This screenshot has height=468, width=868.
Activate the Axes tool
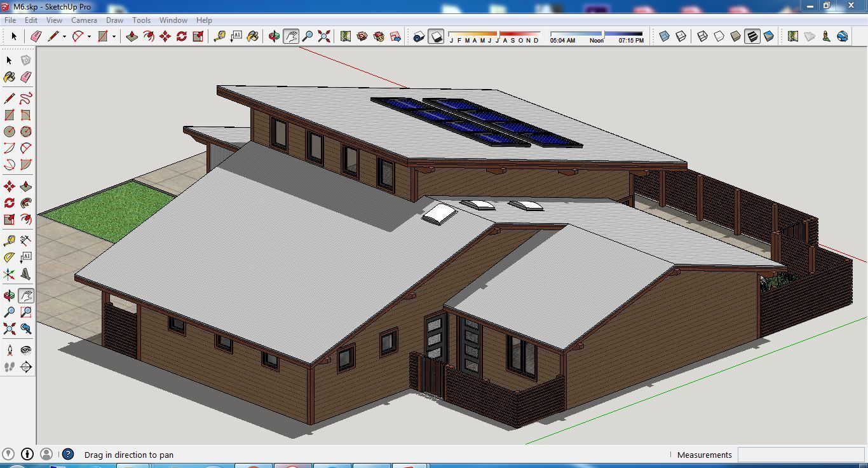pos(10,274)
